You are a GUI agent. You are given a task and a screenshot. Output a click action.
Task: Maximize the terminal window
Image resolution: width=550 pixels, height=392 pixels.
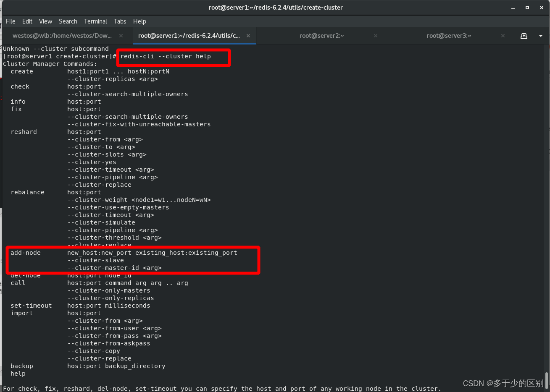point(527,8)
